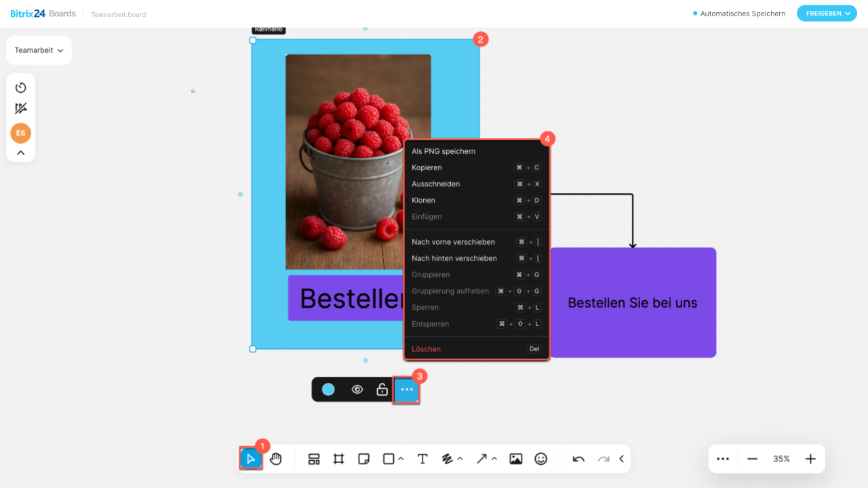Viewport: 868px width, 488px height.
Task: Choose Sperren from context menu
Action: pos(477,307)
